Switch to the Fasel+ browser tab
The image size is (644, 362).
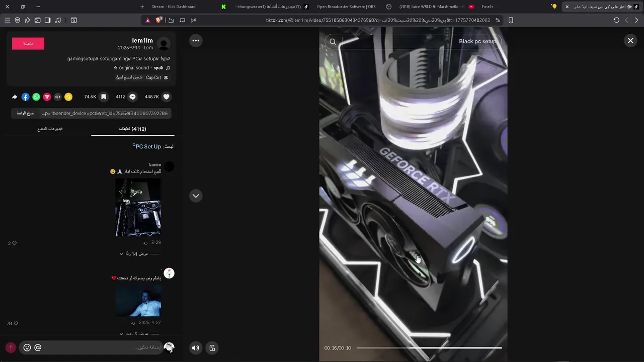pos(488,7)
